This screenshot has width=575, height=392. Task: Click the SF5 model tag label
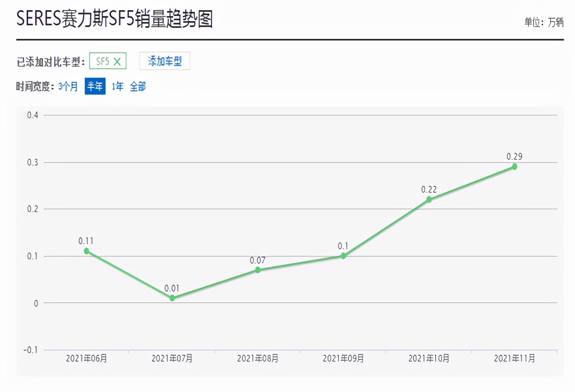[103, 62]
